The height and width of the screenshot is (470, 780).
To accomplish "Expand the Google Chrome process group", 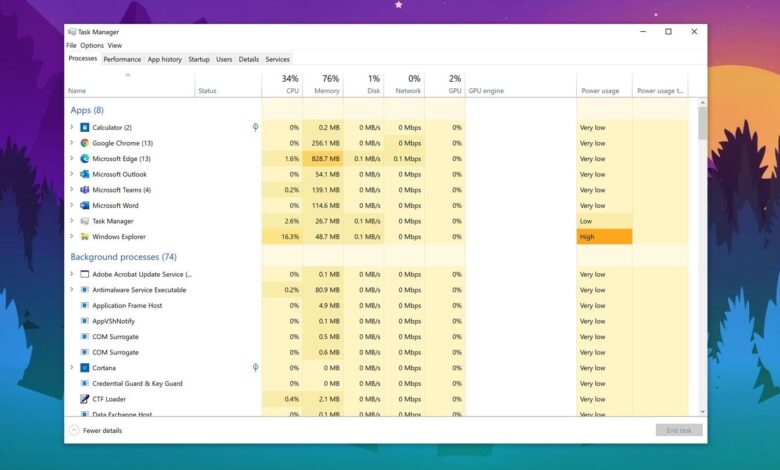I will pyautogui.click(x=72, y=143).
